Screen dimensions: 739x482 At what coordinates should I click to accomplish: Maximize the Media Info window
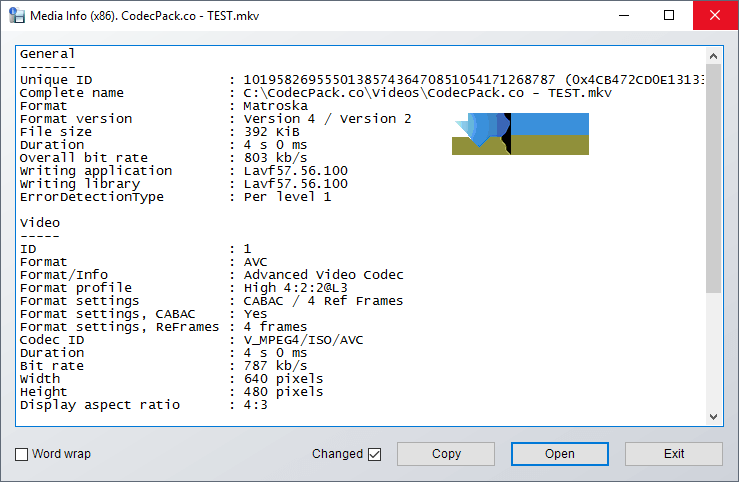(x=669, y=16)
